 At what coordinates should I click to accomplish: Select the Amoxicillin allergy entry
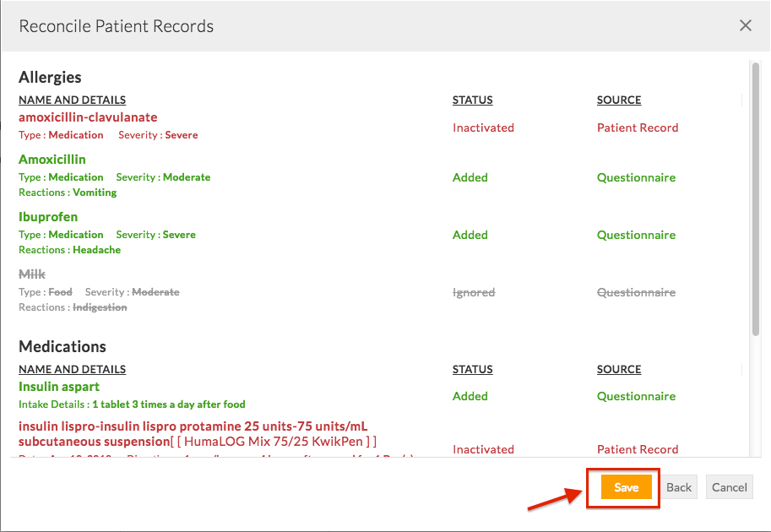(x=52, y=159)
